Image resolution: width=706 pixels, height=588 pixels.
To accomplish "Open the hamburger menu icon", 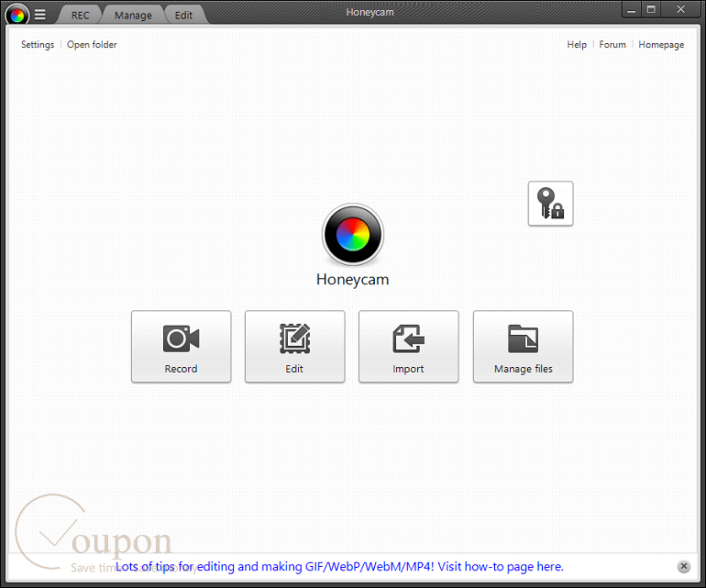I will [40, 14].
